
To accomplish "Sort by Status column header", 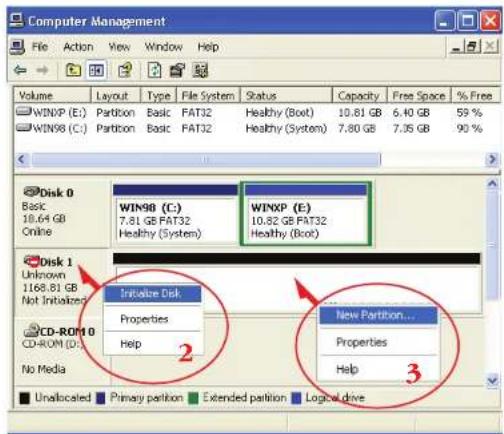I will coord(286,96).
